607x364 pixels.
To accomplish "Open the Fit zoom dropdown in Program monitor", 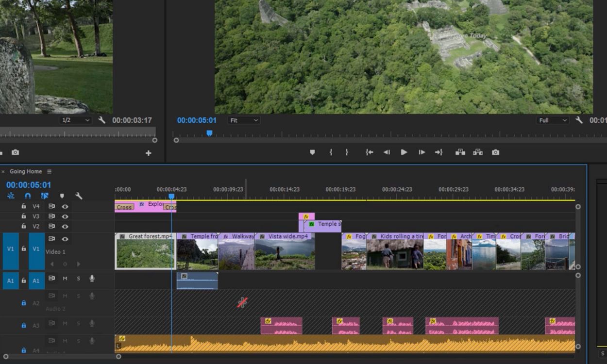I will [243, 120].
